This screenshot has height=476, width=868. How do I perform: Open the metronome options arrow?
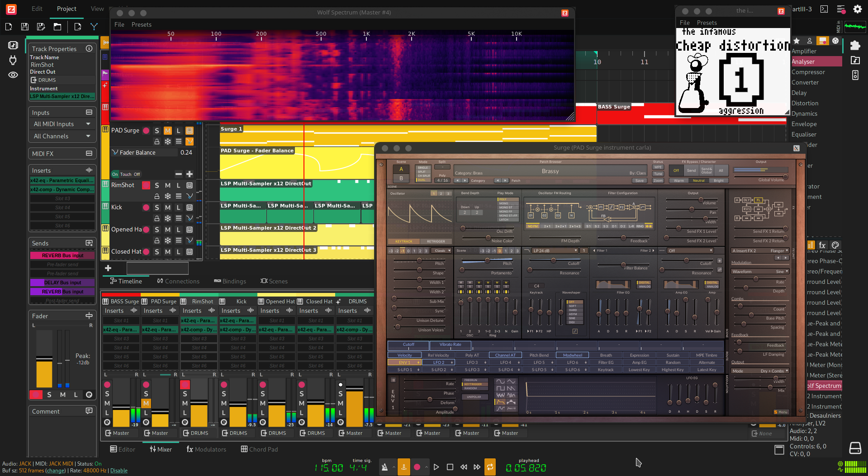click(394, 467)
